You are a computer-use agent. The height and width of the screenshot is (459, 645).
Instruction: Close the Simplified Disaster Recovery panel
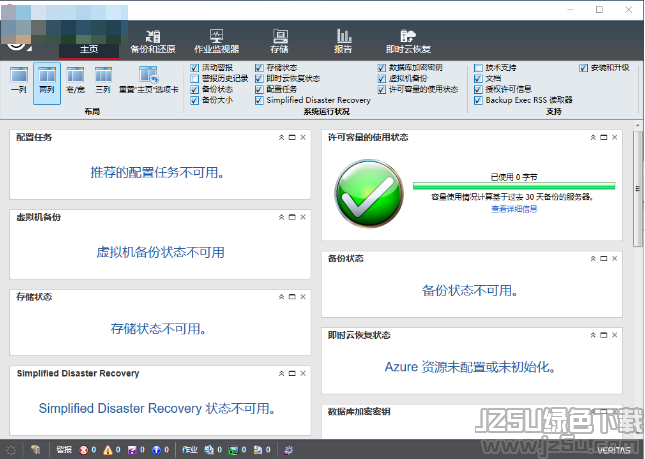coord(303,373)
